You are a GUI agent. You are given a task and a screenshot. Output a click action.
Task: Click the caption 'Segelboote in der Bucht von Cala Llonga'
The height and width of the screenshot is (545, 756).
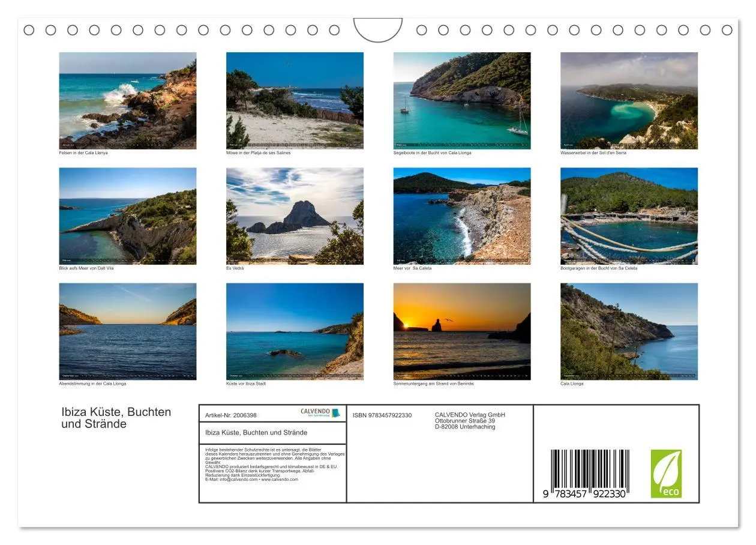point(432,153)
